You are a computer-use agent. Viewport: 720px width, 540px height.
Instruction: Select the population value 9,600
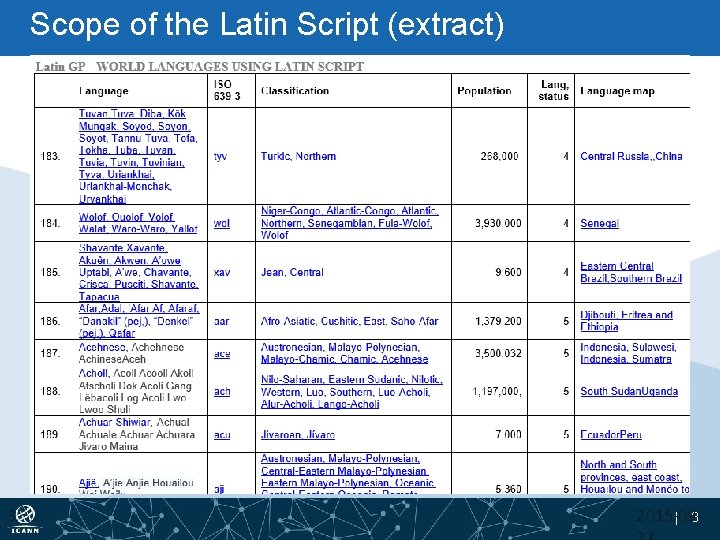(508, 272)
